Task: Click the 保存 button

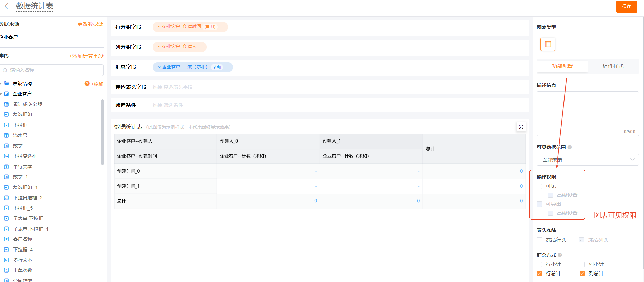Action: point(626,6)
